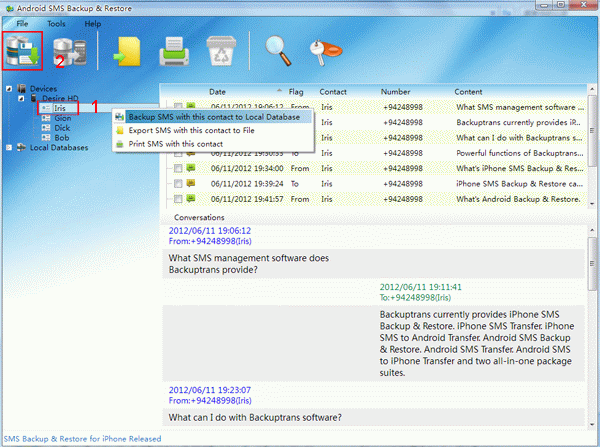
Task: Expand the Local Databases node
Action: 9,147
